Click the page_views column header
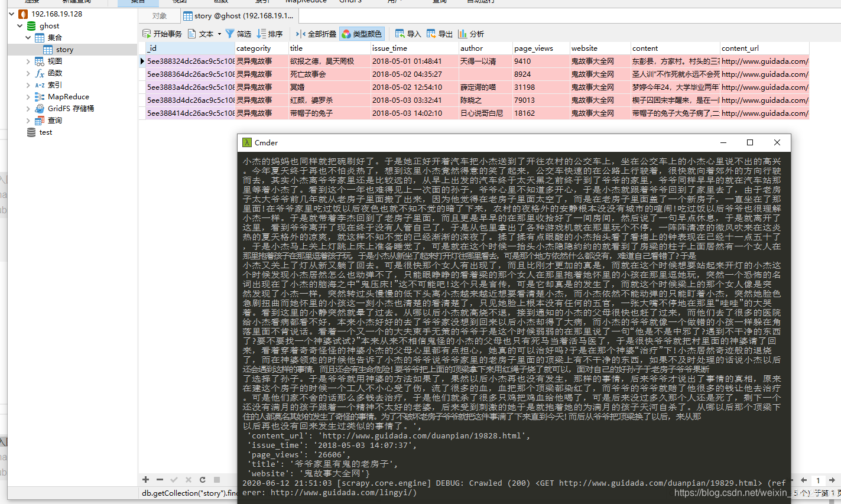The image size is (841, 504). coord(541,48)
